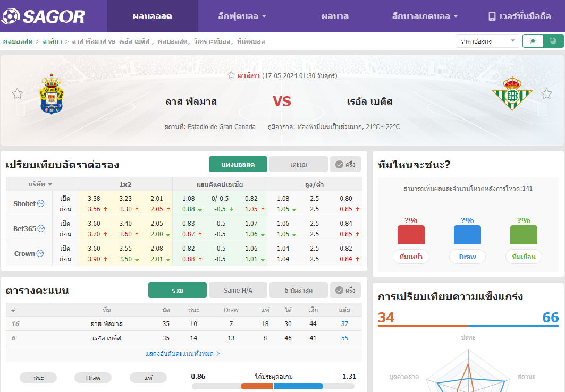Open the ลาลิกา league link above the date

coord(249,75)
